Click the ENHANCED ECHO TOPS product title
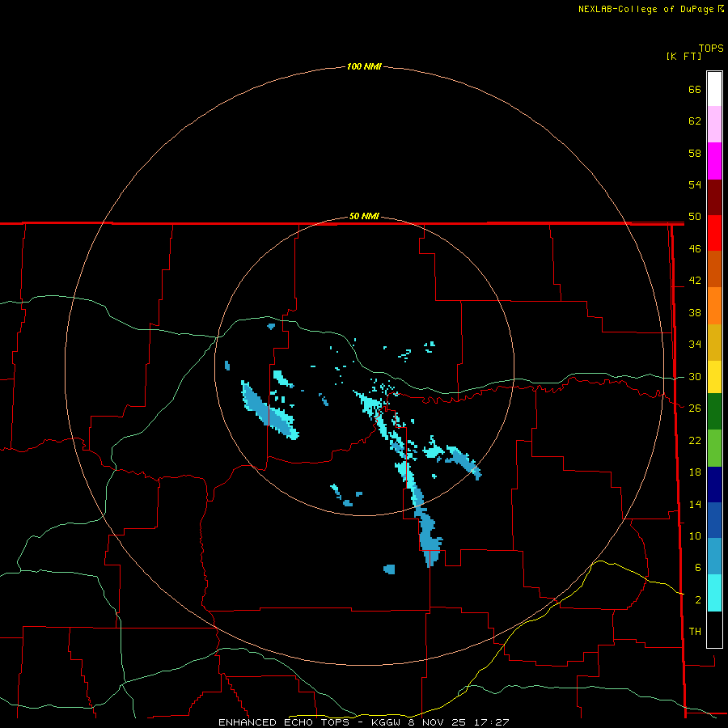The height and width of the screenshot is (728, 728). click(x=283, y=722)
